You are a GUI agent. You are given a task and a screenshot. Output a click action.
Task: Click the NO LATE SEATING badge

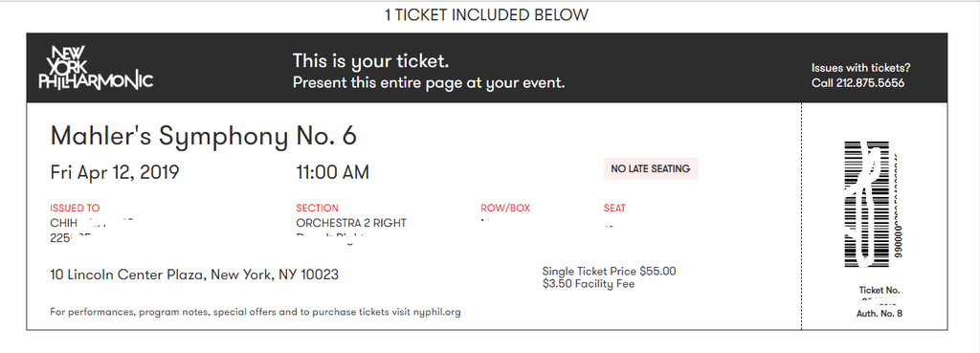point(650,168)
